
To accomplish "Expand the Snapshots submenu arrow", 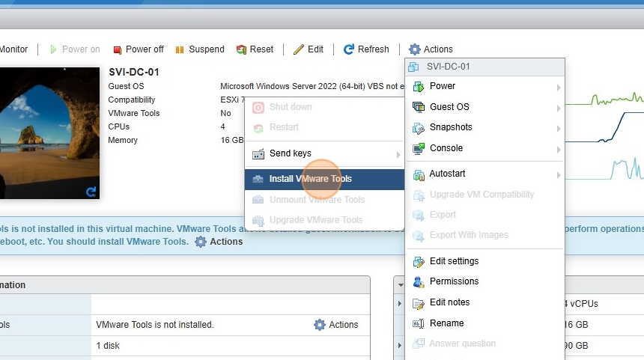I will 559,129.
